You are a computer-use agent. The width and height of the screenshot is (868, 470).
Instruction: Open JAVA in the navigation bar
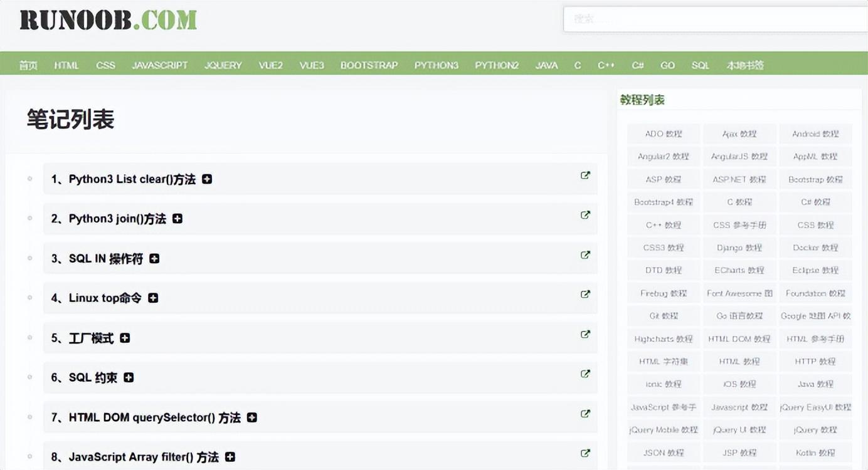click(x=547, y=65)
